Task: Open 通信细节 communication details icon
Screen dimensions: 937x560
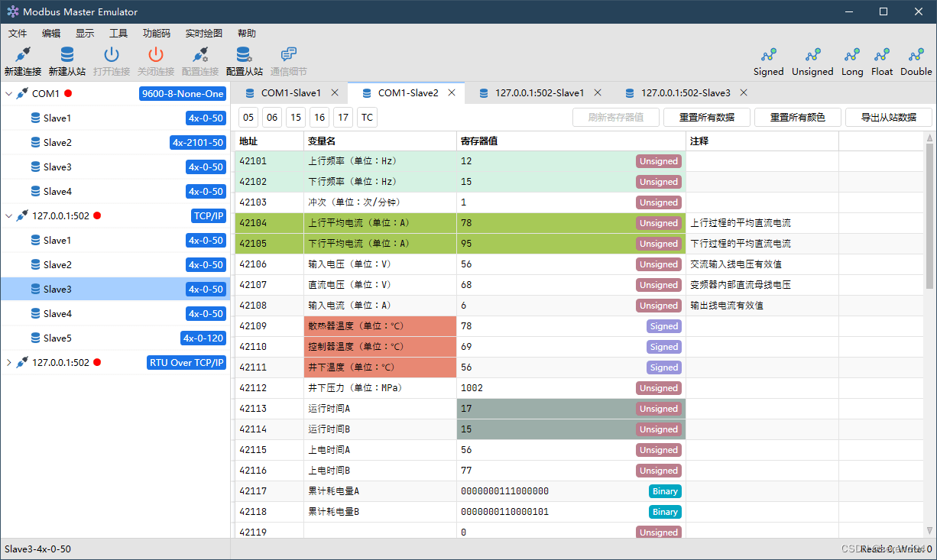Action: pyautogui.click(x=288, y=60)
